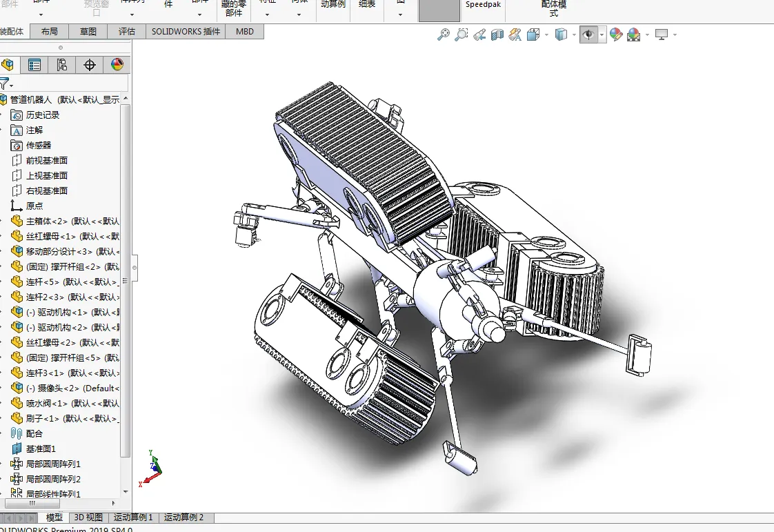This screenshot has width=774, height=532.
Task: Activate the Section View icon
Action: [x=497, y=35]
